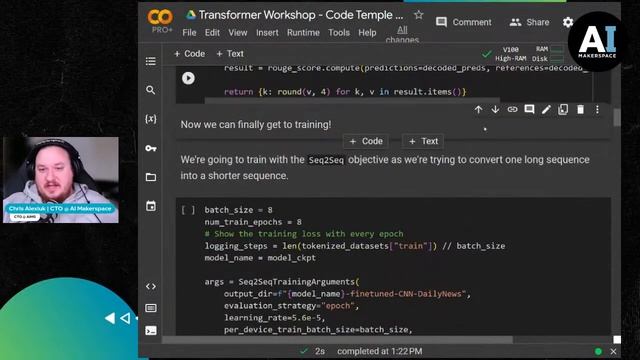This screenshot has width=640, height=360.
Task: Delete the cell with trash icon
Action: coord(580,109)
